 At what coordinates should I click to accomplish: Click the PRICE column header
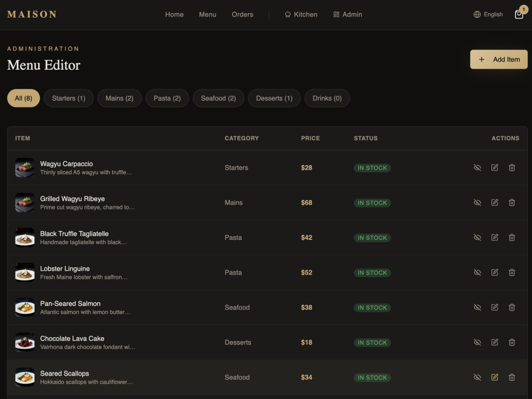310,138
